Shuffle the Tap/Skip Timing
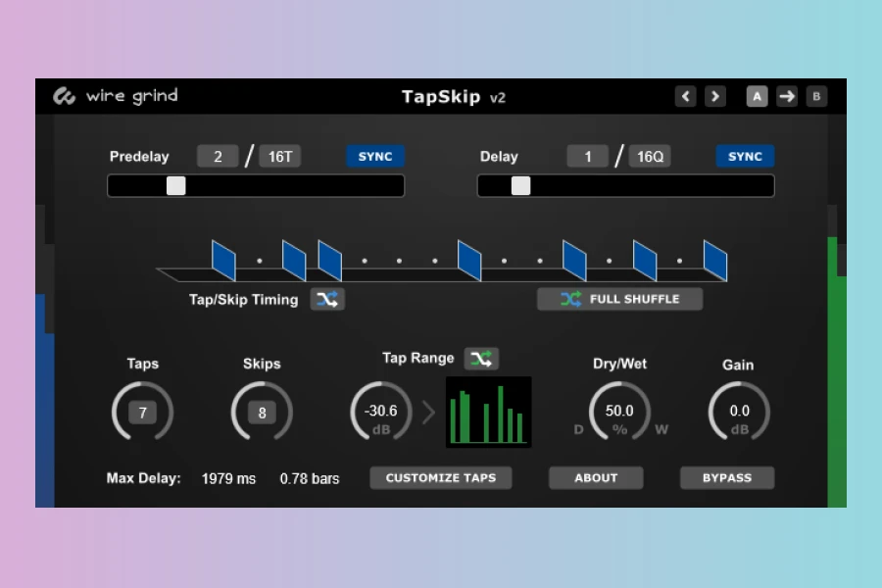Image resolution: width=882 pixels, height=588 pixels. click(x=327, y=299)
